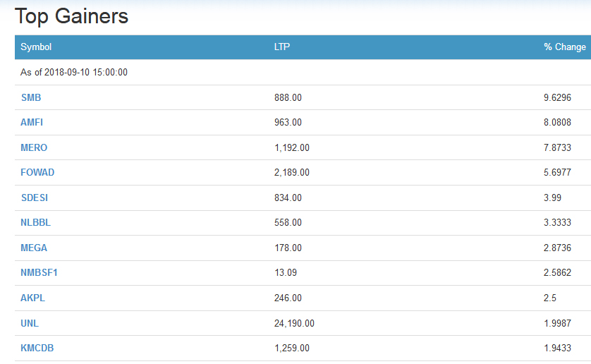Click the SMB LTP value 888.00
The height and width of the screenshot is (364, 591).
tap(288, 97)
